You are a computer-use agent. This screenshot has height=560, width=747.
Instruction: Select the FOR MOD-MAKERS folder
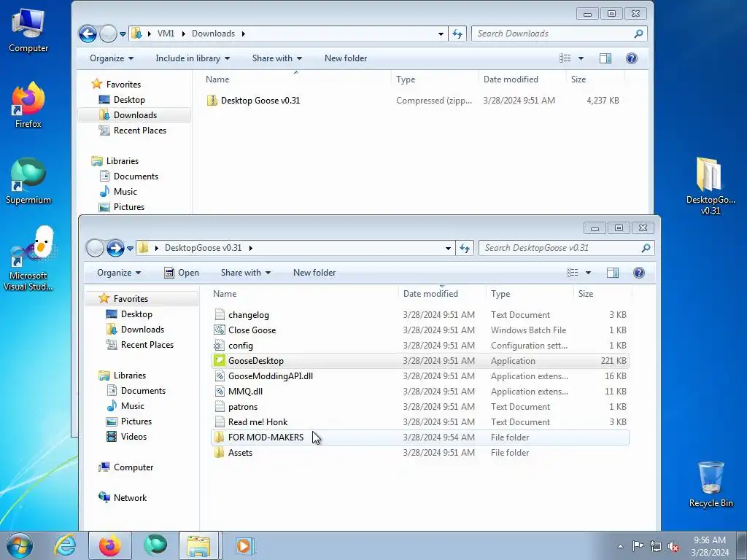point(419,437)
